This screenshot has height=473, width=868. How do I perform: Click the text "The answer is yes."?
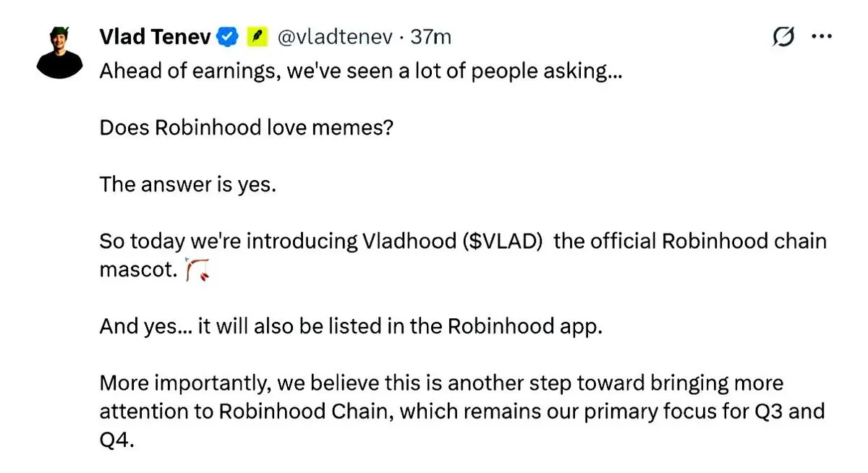(188, 184)
